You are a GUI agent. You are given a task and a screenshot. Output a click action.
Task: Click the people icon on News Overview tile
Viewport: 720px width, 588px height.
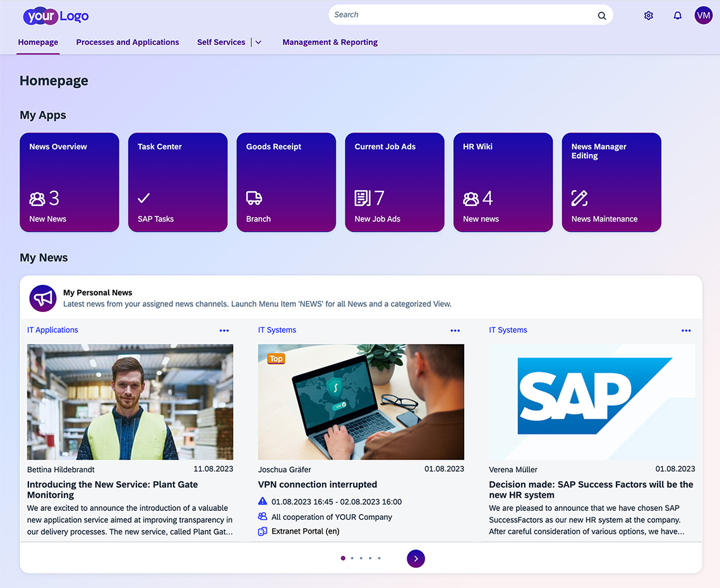click(37, 198)
